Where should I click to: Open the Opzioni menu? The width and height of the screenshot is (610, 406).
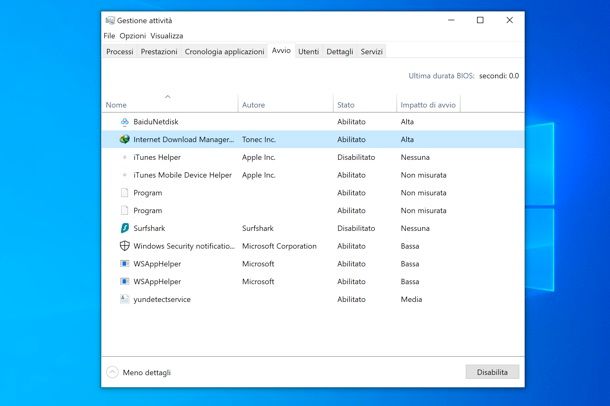tap(133, 36)
